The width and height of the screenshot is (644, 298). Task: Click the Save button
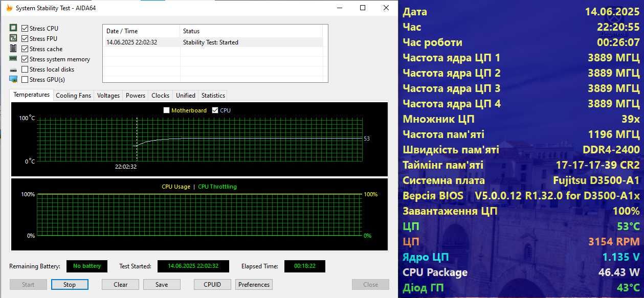pos(162,285)
